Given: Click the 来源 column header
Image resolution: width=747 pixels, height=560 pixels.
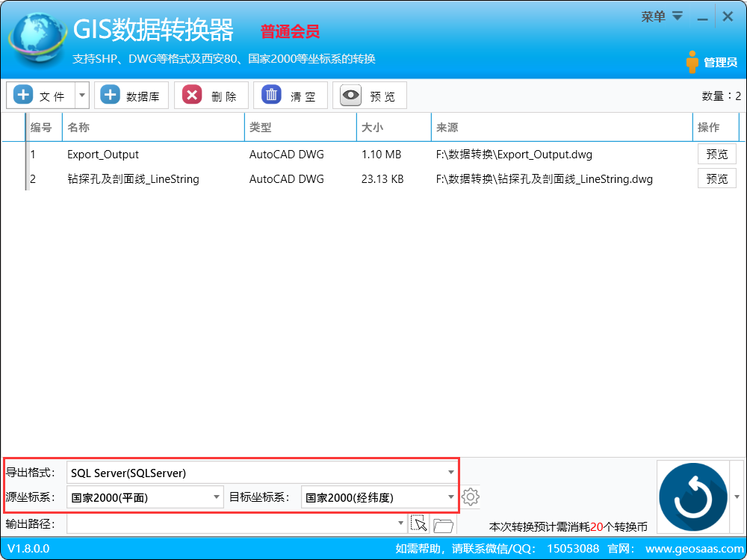Looking at the screenshot, I should click(562, 127).
